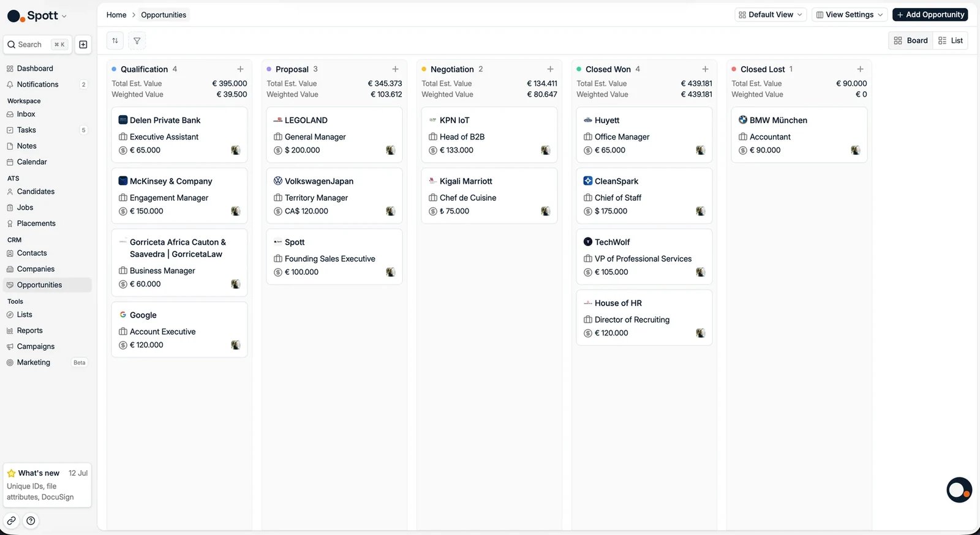
Task: Click owner avatar on the Huyett card
Action: (x=701, y=150)
